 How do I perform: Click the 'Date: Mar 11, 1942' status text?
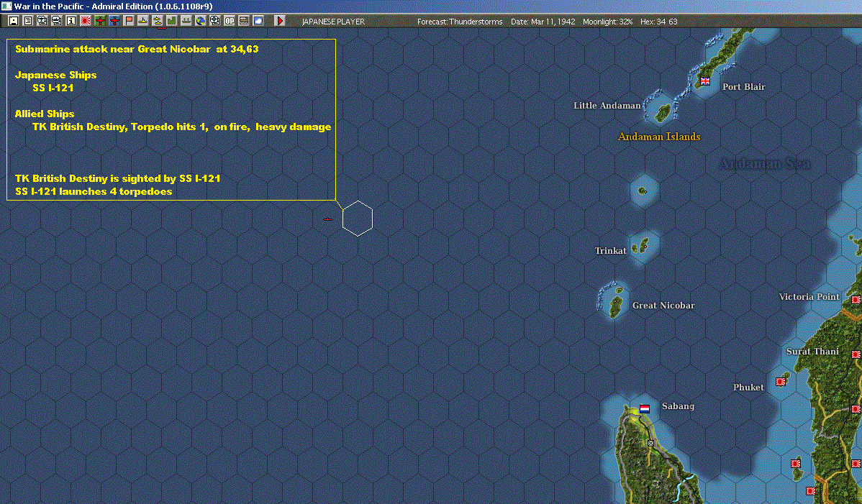(x=543, y=22)
